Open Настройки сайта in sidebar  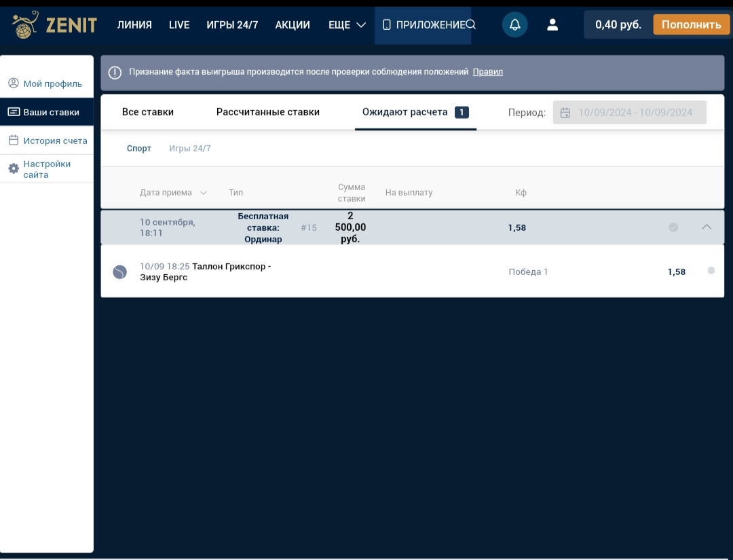click(x=47, y=169)
